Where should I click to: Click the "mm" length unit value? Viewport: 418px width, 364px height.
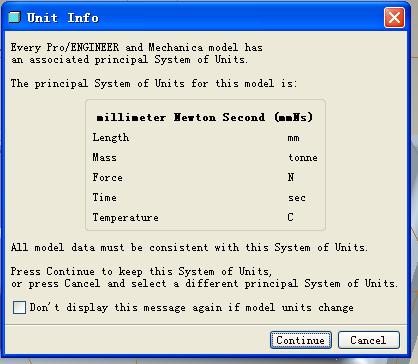(x=293, y=138)
